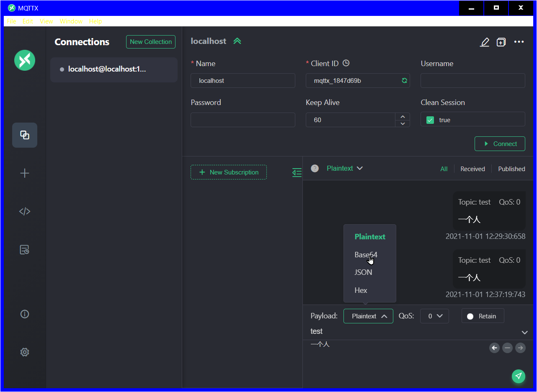Refresh the Client ID with the refresh icon
Viewport: 537px width, 392px height.
[x=404, y=80]
